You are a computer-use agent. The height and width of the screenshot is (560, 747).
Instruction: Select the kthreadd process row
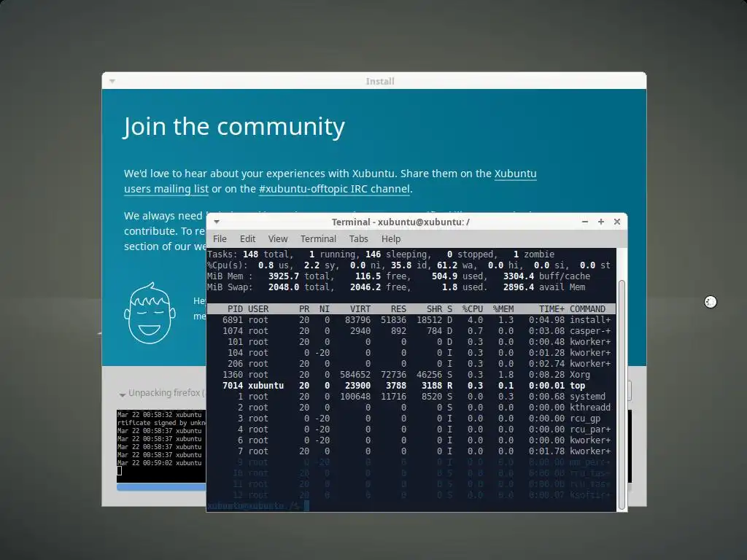click(411, 408)
